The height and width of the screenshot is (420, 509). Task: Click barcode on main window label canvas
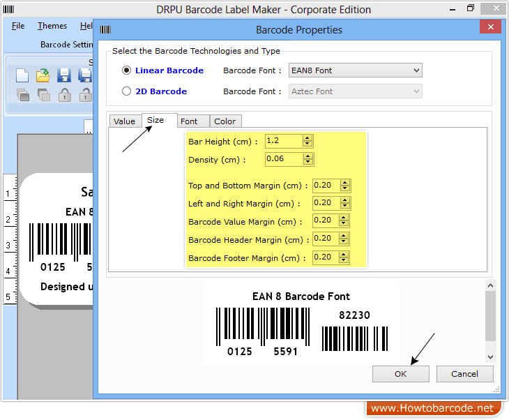point(61,242)
